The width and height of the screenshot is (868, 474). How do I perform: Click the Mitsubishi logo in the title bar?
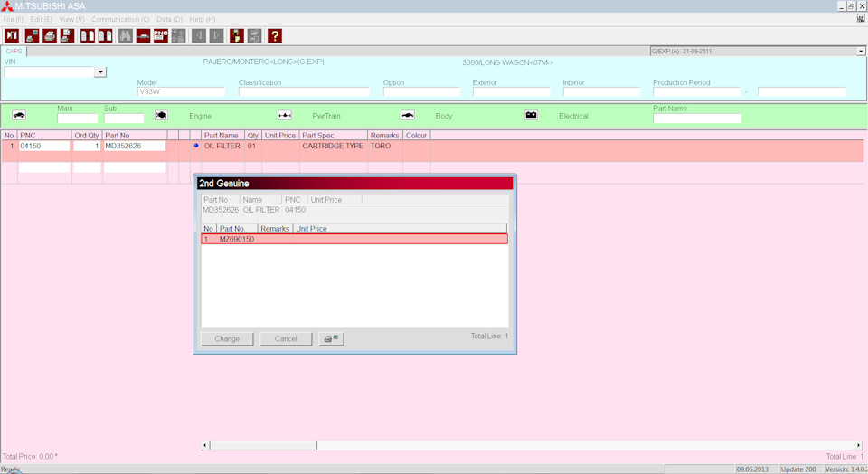pyautogui.click(x=7, y=6)
